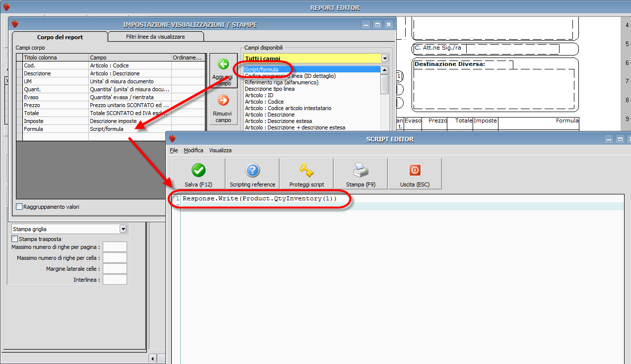Select Script/formula in available fields list
Image resolution: width=631 pixels, height=364 pixels.
tap(312, 69)
